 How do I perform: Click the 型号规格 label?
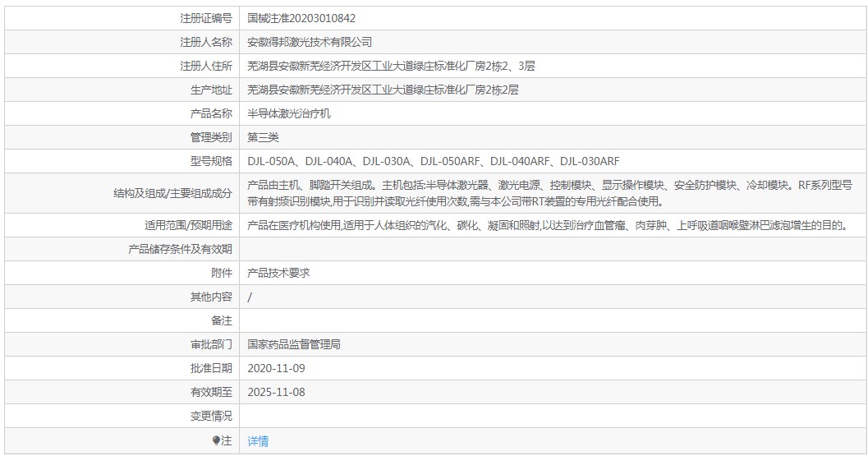click(x=212, y=161)
